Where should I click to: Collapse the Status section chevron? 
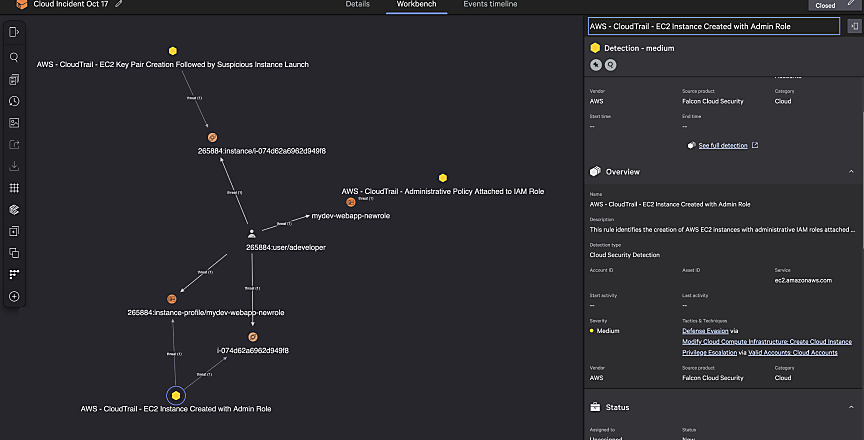tap(851, 408)
